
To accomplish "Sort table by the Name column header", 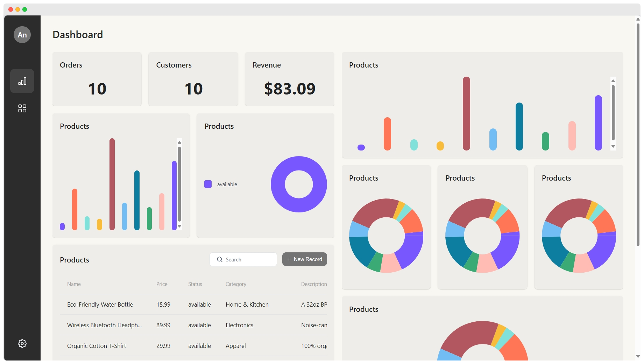I will 74,284.
